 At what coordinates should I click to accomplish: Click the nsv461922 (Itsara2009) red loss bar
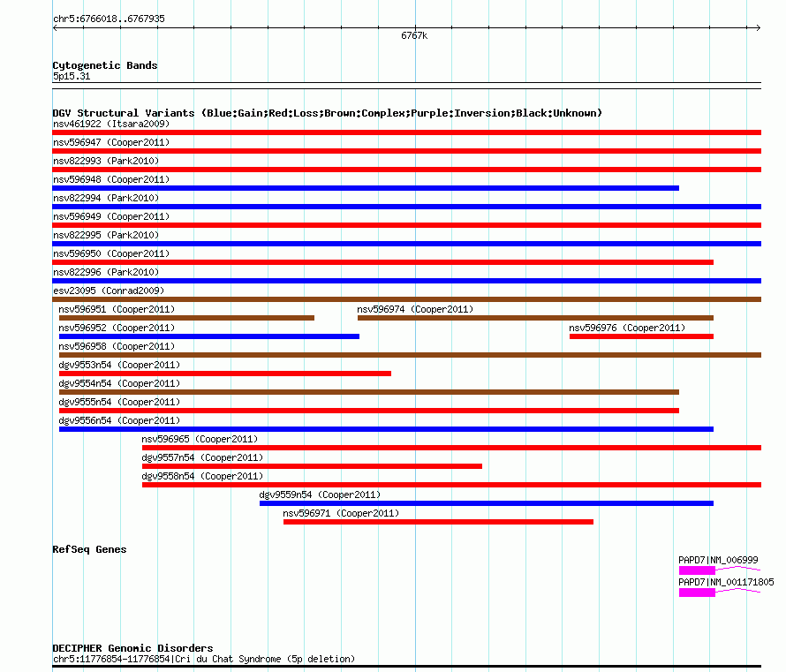pos(406,132)
